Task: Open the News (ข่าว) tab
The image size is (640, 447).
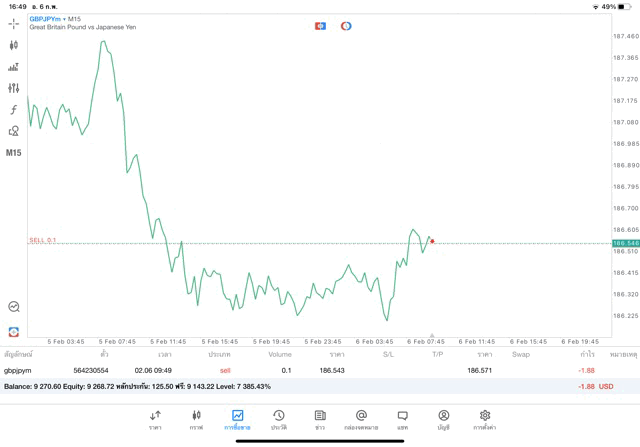Action: 319,420
